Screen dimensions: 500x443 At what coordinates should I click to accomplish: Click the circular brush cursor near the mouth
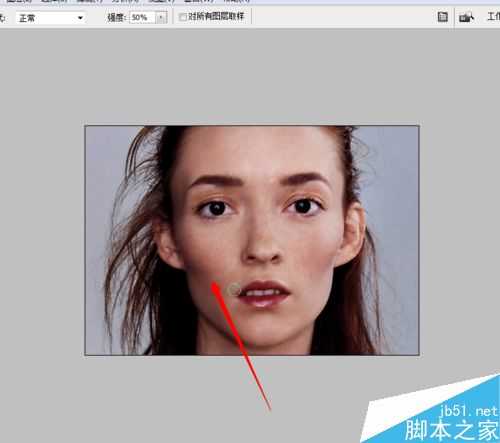(234, 290)
